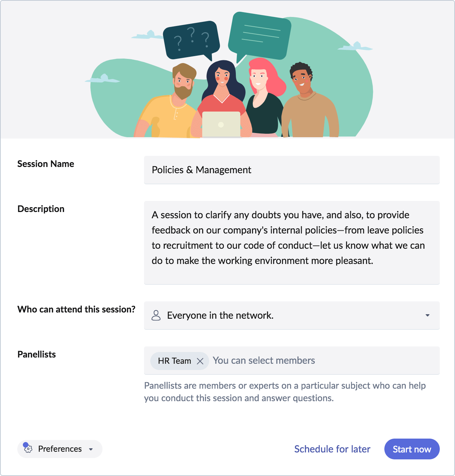Viewport: 455px width, 476px height.
Task: Click the 'Schedule for later' link
Action: [332, 449]
